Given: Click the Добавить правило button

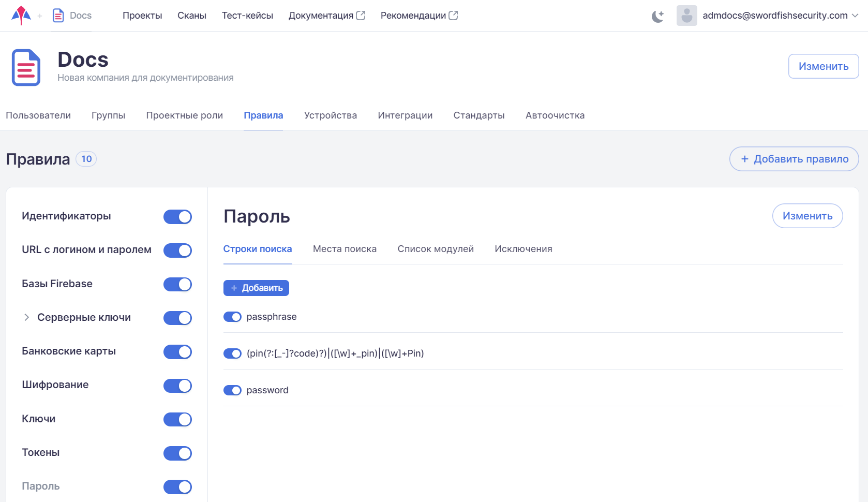Looking at the screenshot, I should (x=794, y=159).
